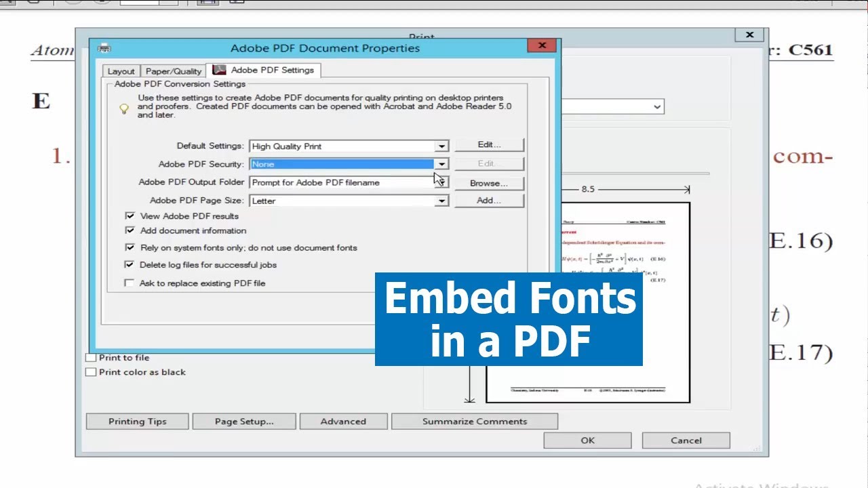This screenshot has width=868, height=488.
Task: Click Summarize Comments button
Action: pyautogui.click(x=475, y=422)
